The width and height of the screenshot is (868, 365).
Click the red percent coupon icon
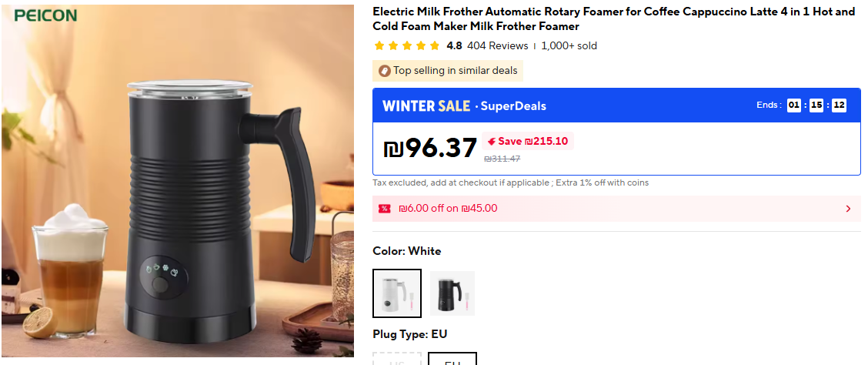point(384,209)
